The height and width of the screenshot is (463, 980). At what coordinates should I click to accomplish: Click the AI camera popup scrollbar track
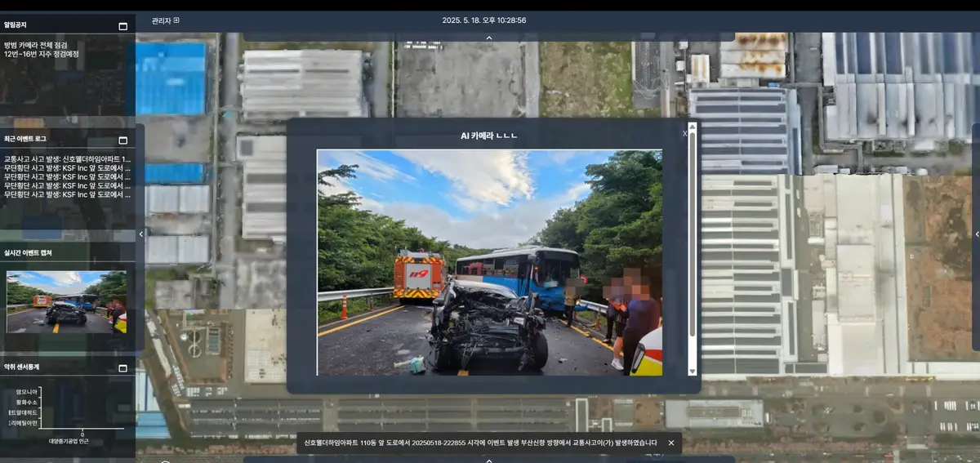coord(693,351)
